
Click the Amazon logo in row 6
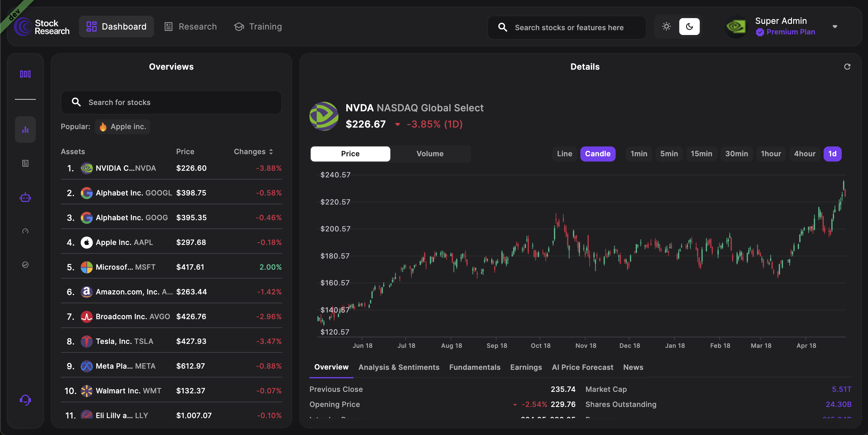coord(87,292)
